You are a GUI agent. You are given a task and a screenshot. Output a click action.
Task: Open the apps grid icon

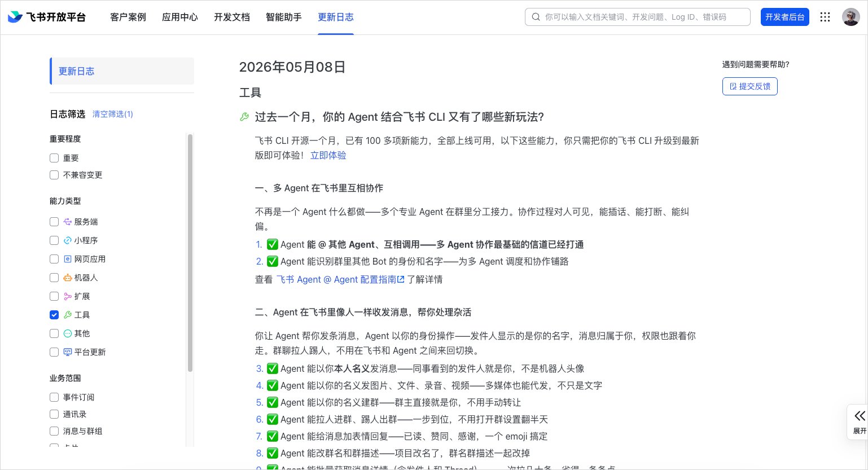(825, 17)
